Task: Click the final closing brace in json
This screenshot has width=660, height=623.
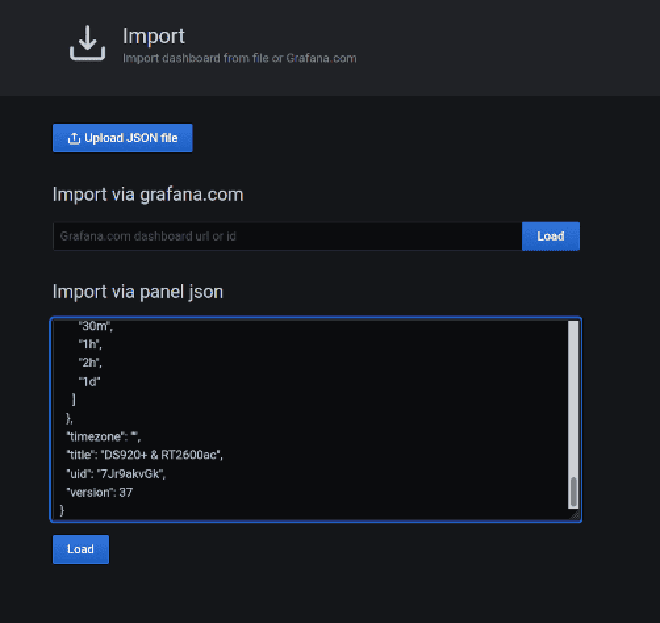Action: [62, 511]
